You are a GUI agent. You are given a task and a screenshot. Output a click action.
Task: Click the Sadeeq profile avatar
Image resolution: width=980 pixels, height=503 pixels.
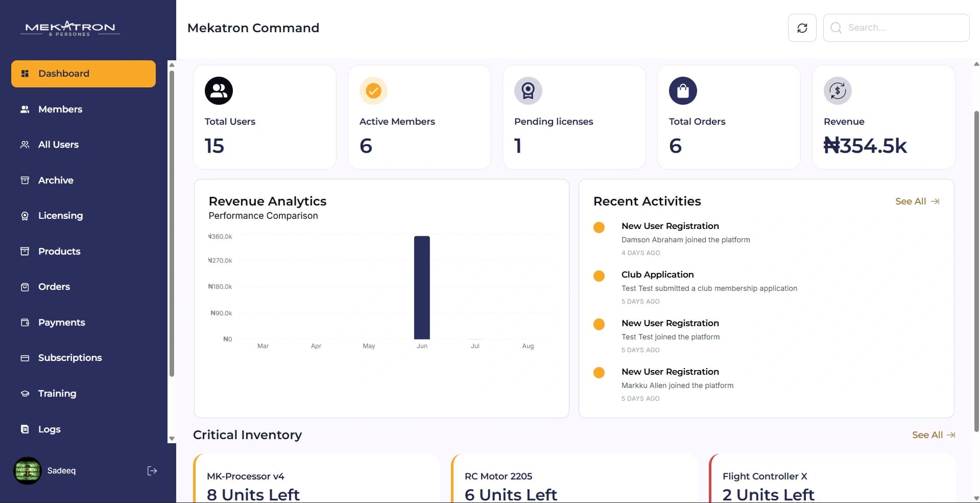(x=27, y=471)
